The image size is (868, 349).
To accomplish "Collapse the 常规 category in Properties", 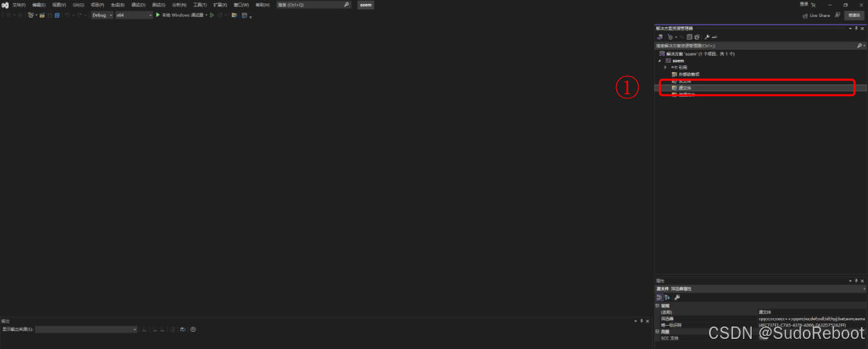I will (657, 306).
